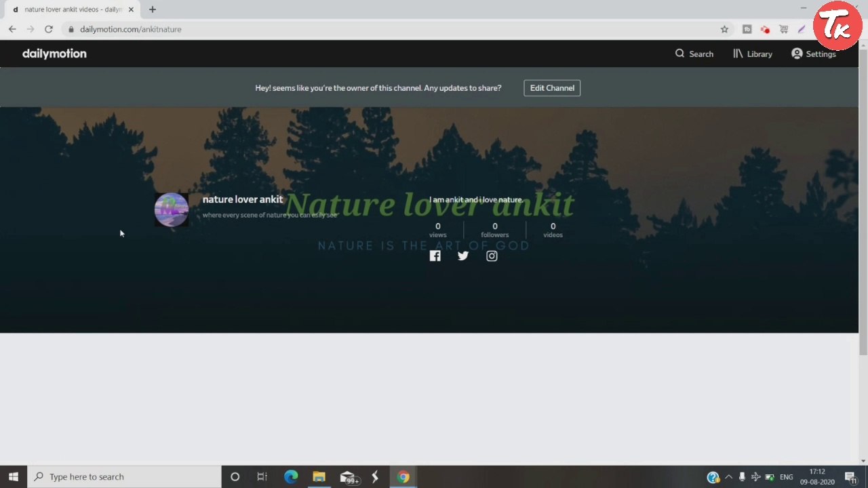Viewport: 868px width, 488px height.
Task: Click the help question mark tray icon
Action: click(x=713, y=477)
